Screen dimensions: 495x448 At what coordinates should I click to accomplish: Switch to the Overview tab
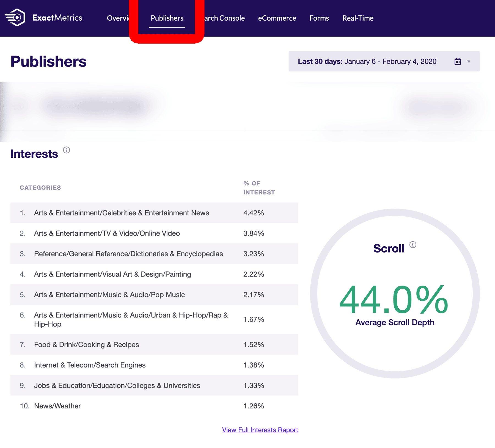coord(118,18)
